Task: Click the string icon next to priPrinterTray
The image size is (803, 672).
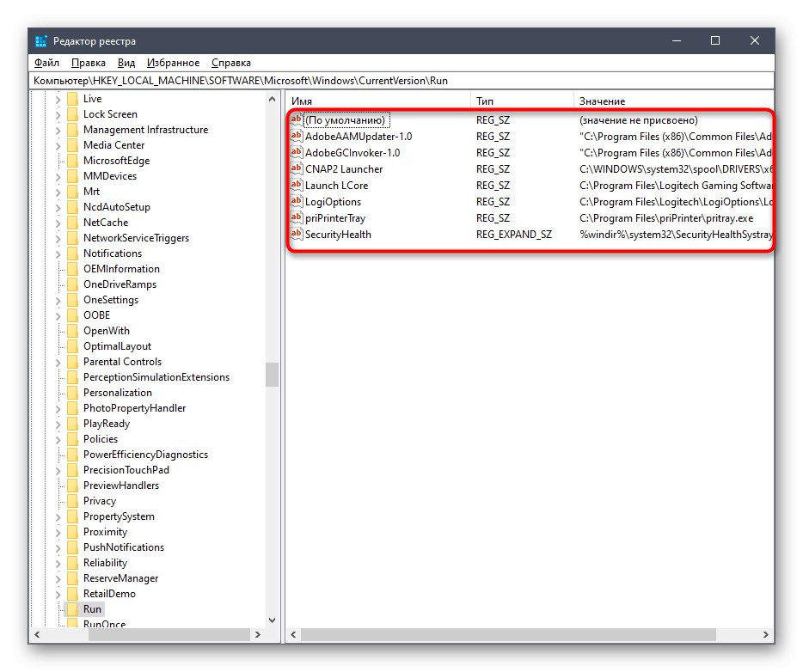Action: (295, 217)
